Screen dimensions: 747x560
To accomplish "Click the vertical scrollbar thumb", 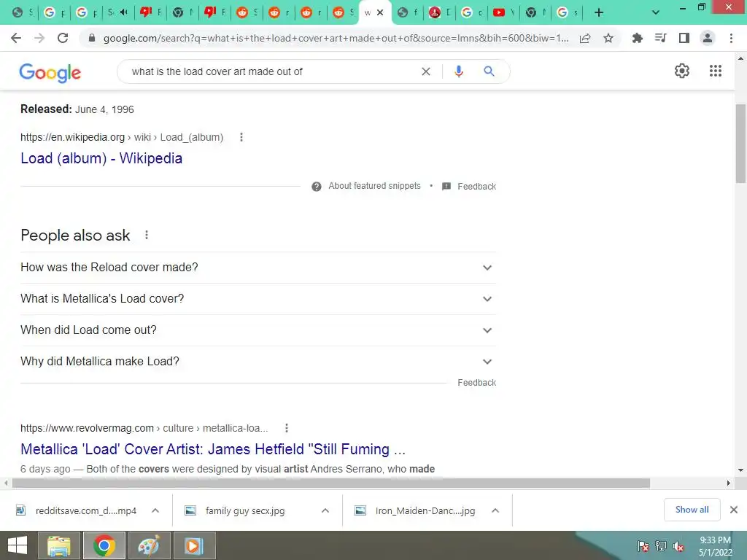I will pos(740,143).
